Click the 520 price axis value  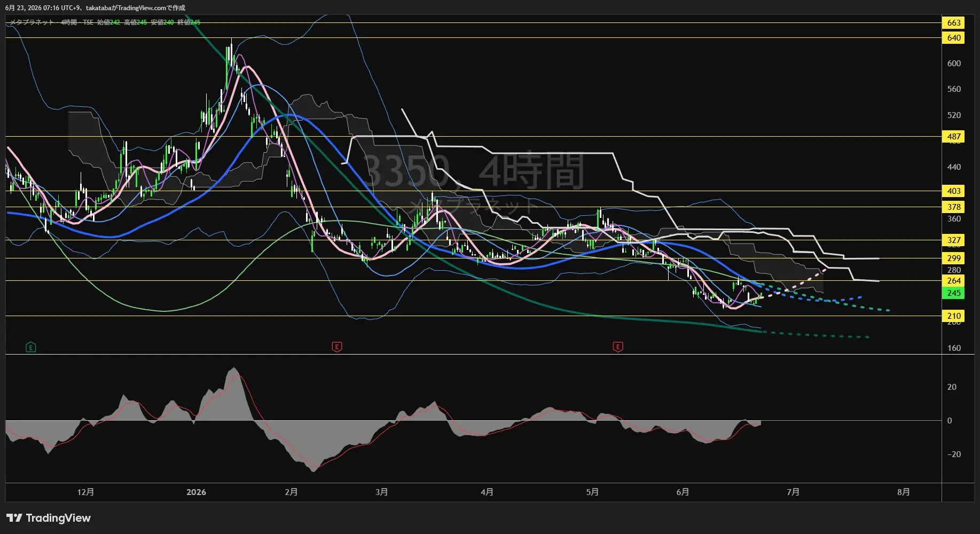954,115
